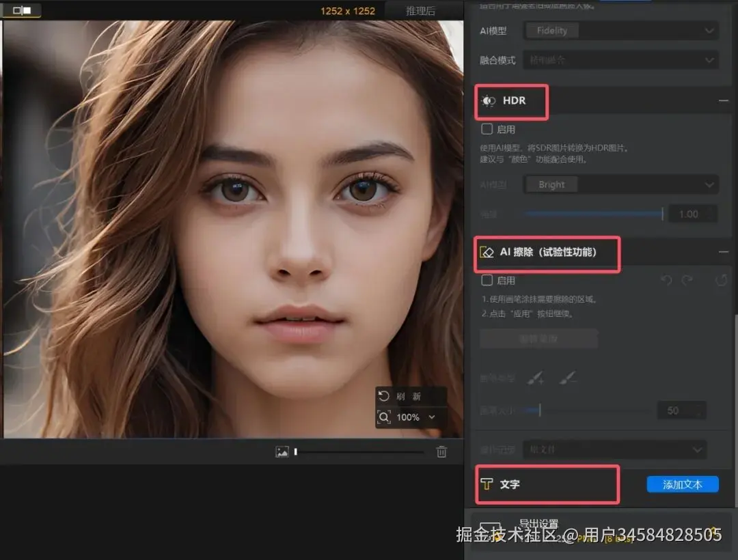This screenshot has height=560, width=738.
Task: Click the thumbnail size slider below preview
Action: click(359, 452)
